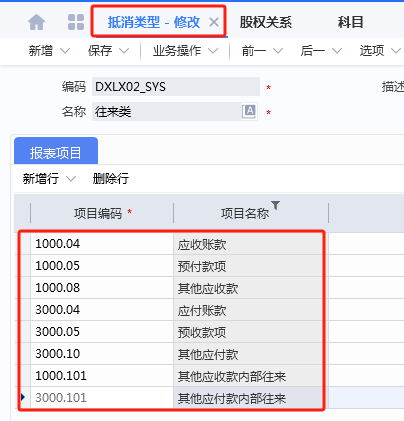This screenshot has width=404, height=421.
Task: Switch to the 股权关系 tab
Action: 266,22
